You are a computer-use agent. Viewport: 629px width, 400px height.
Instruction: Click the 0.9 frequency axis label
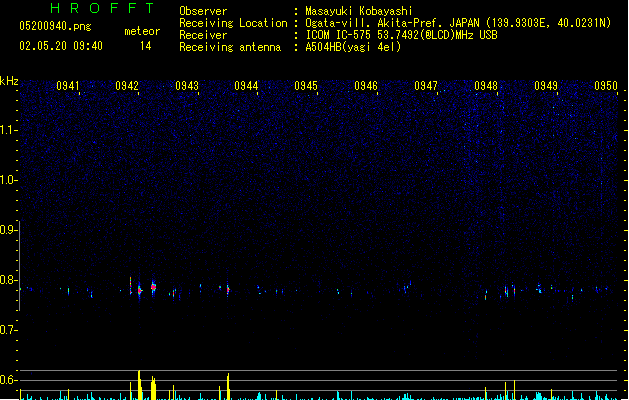pyautogui.click(x=8, y=230)
